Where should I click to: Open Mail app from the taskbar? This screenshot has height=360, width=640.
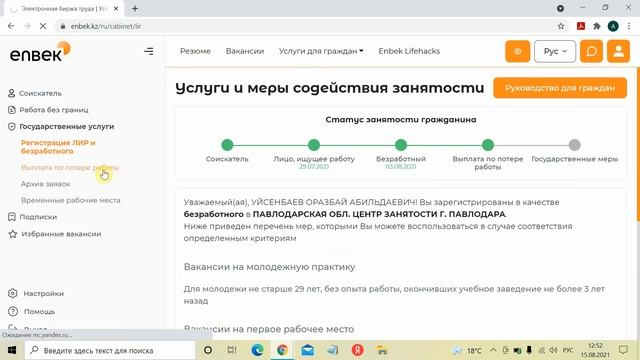307,350
